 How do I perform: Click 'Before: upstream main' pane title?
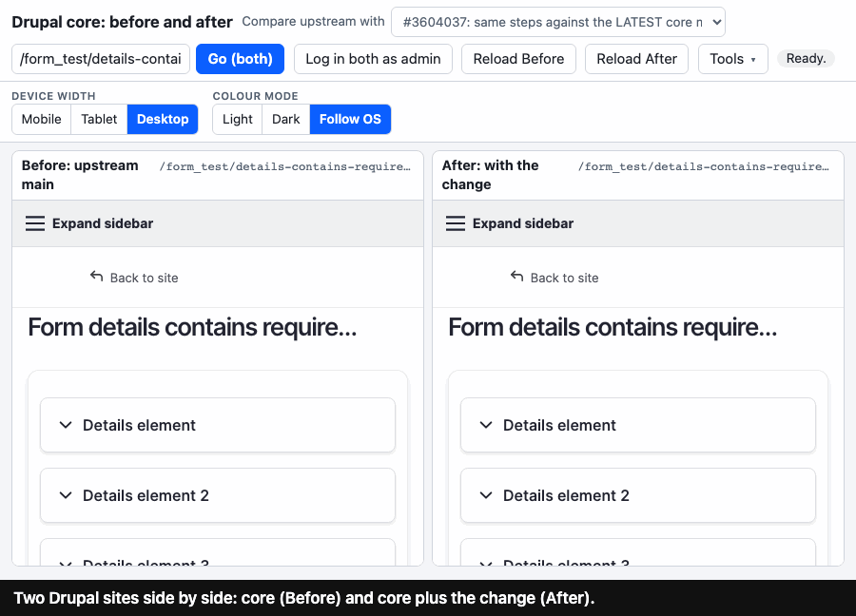pos(80,175)
